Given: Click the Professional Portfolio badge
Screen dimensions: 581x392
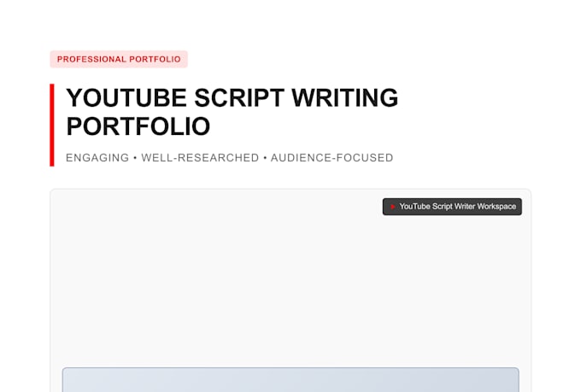Looking at the screenshot, I should point(119,59).
